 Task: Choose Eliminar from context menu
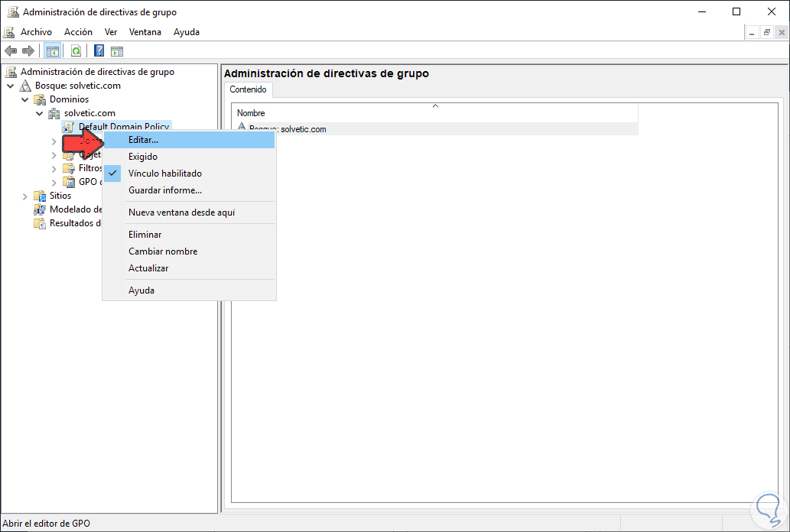[x=189, y=235]
